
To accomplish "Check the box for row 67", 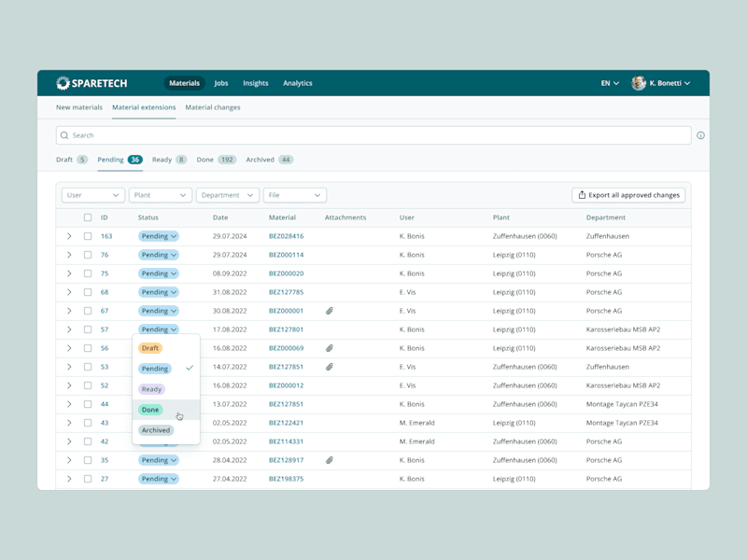I will click(x=88, y=311).
